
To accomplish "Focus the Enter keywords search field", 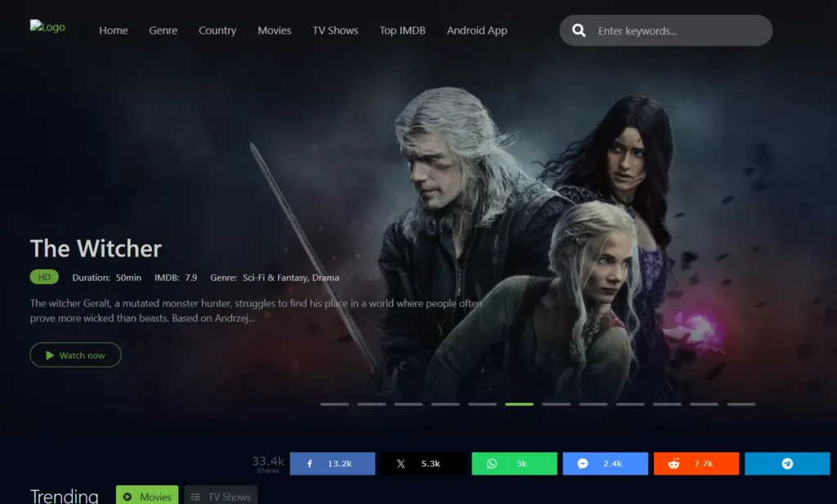I will click(x=678, y=31).
